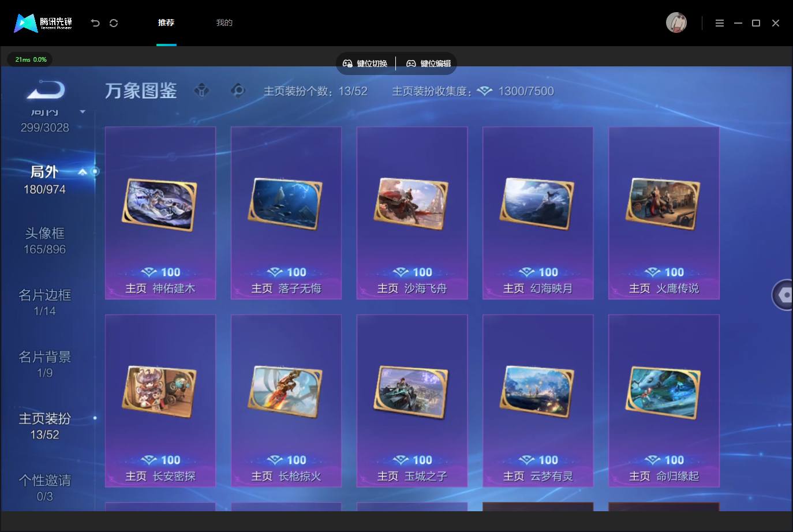Open the 主页 沙海飞舟 card
793x532 pixels.
(x=412, y=213)
